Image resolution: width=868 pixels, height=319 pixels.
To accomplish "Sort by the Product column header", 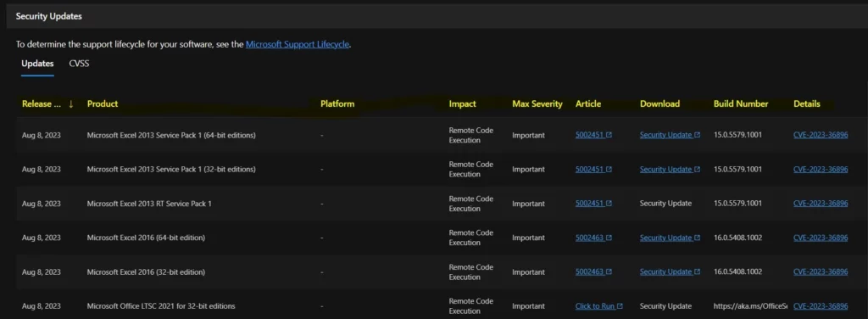I will pos(103,104).
